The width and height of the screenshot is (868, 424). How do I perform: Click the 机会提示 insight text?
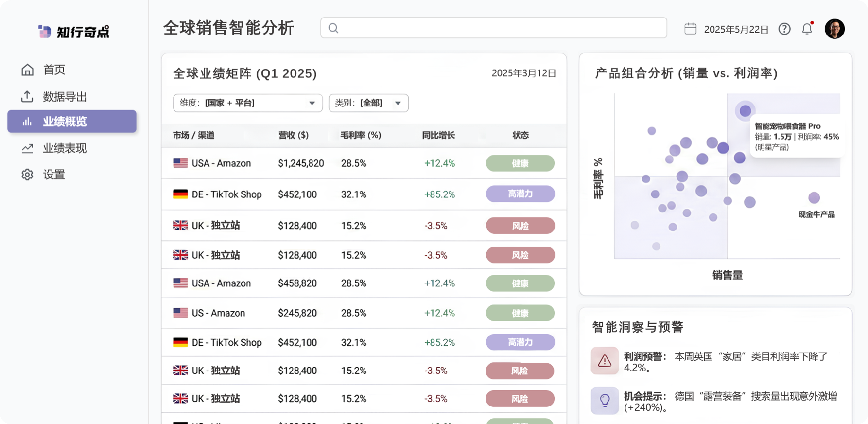click(730, 402)
